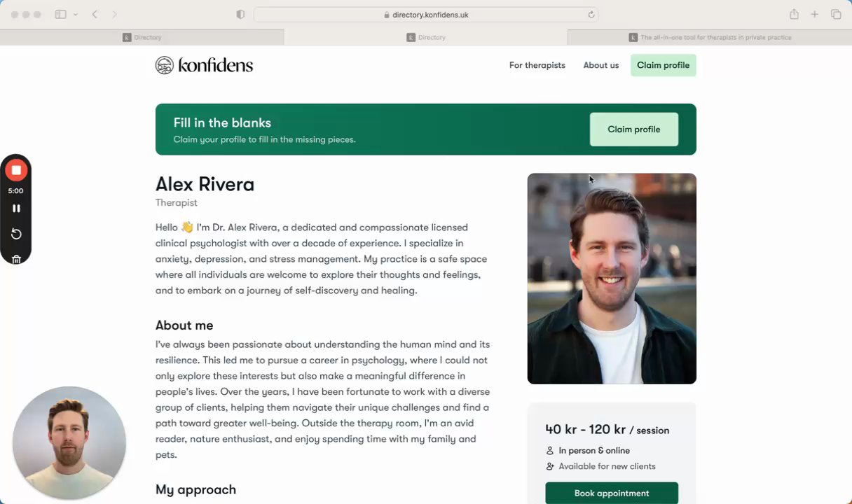Click Claim profile in the navigation bar
852x504 pixels.
pos(663,65)
